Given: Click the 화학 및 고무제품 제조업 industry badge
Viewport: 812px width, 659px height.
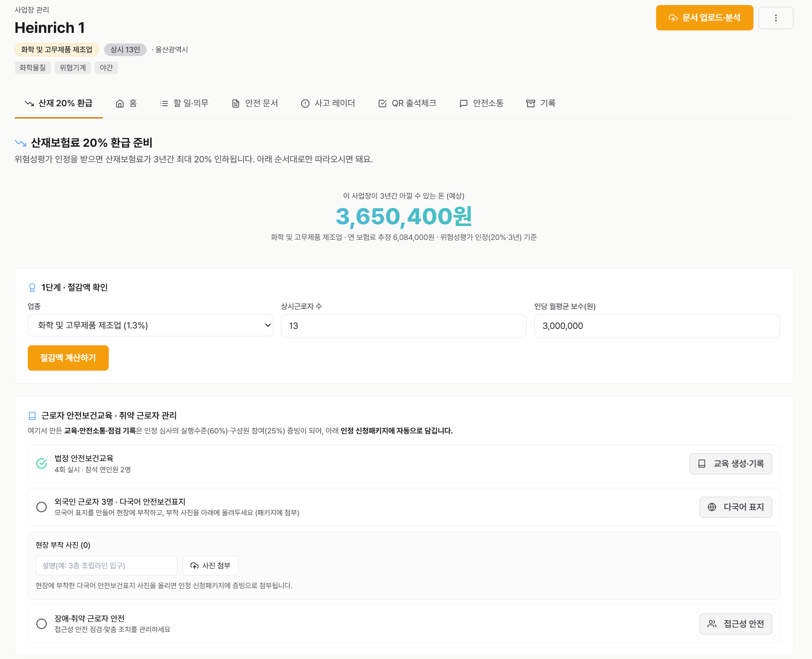Looking at the screenshot, I should coord(57,50).
